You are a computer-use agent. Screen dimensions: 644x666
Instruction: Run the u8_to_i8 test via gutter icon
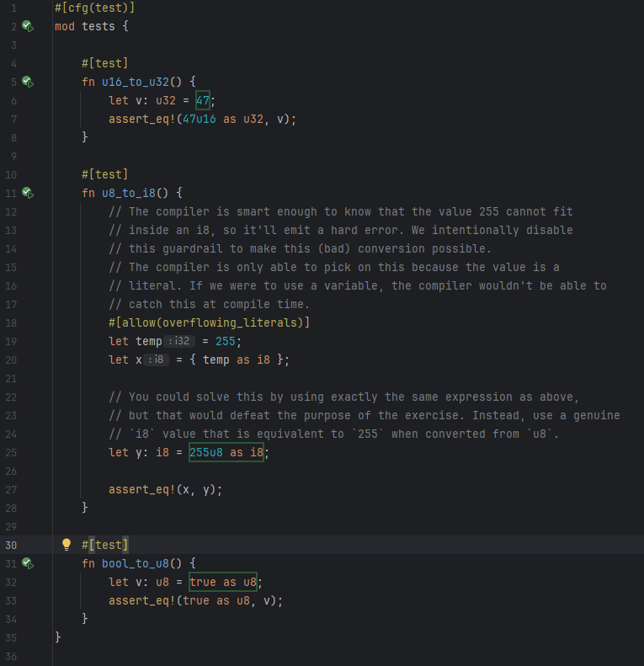[27, 193]
